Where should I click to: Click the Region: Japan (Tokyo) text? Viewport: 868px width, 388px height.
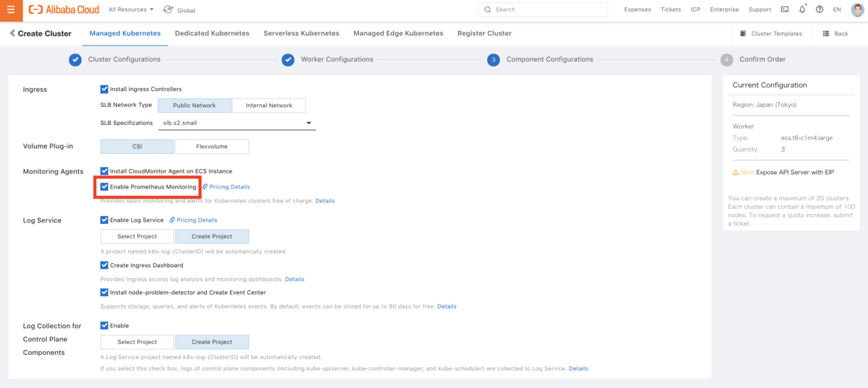pyautogui.click(x=765, y=104)
